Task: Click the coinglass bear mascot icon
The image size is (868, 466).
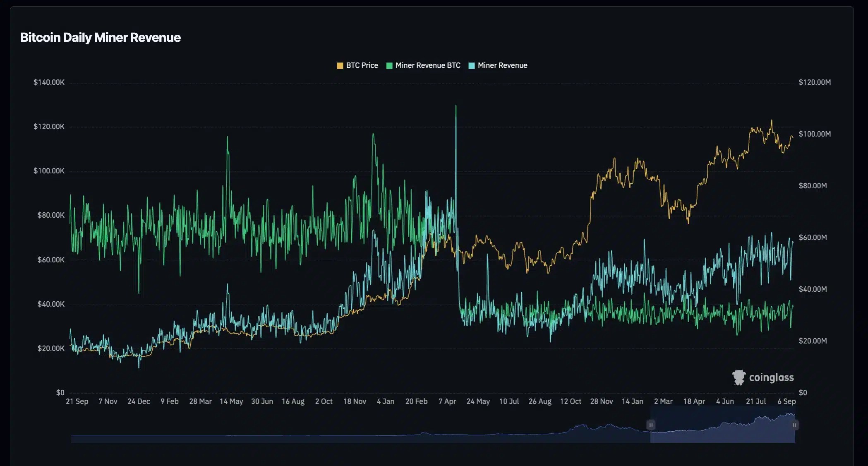Action: [739, 377]
